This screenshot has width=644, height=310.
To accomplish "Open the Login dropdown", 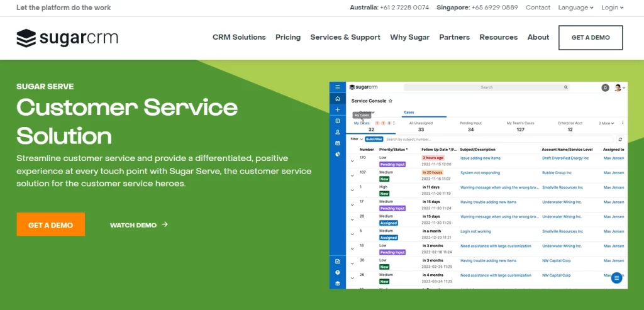I will pyautogui.click(x=613, y=8).
